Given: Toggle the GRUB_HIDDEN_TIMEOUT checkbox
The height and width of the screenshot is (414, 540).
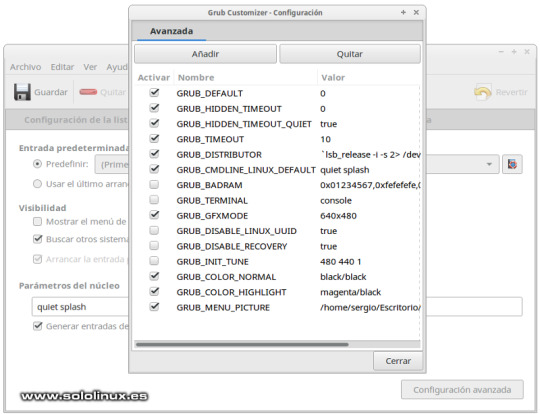Looking at the screenshot, I should coord(154,108).
